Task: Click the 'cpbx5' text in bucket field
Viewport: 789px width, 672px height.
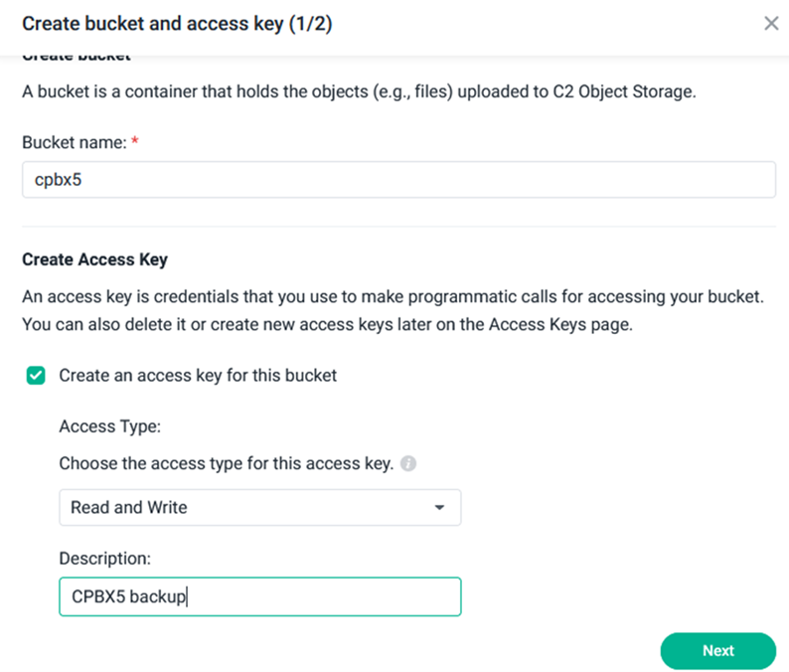Action: 58,180
